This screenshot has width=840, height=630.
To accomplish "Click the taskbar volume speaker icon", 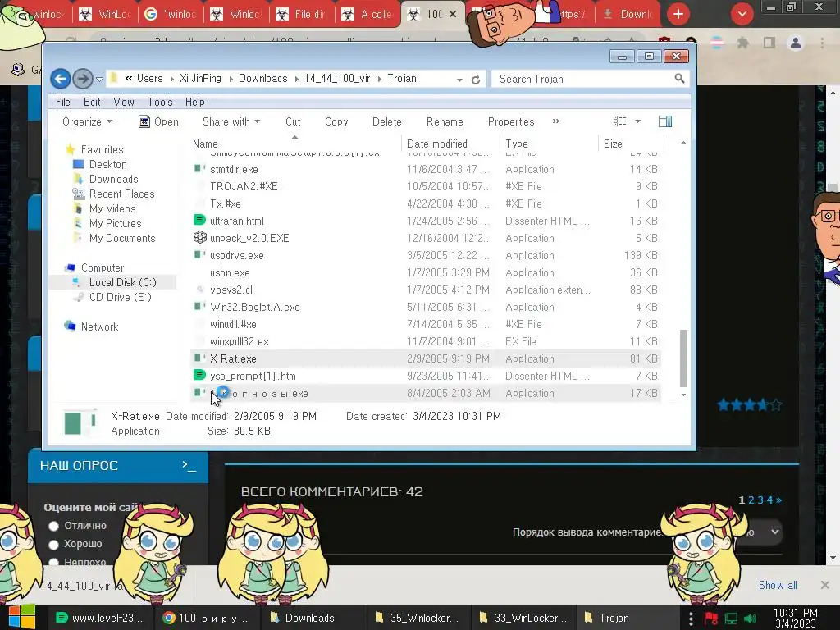I will pos(751,619).
